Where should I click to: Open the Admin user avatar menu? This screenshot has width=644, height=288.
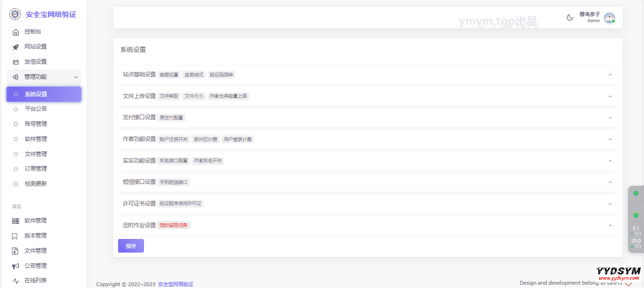[x=610, y=17]
